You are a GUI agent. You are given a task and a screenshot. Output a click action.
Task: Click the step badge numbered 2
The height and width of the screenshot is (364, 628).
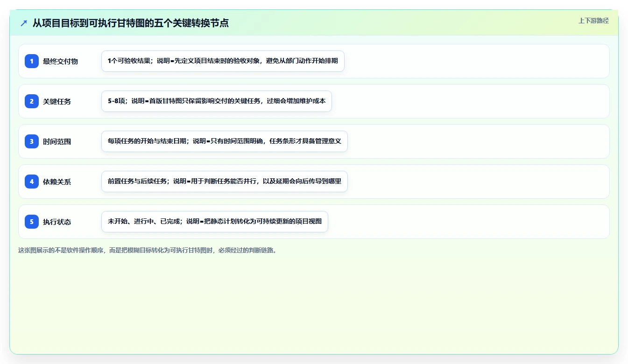[32, 101]
